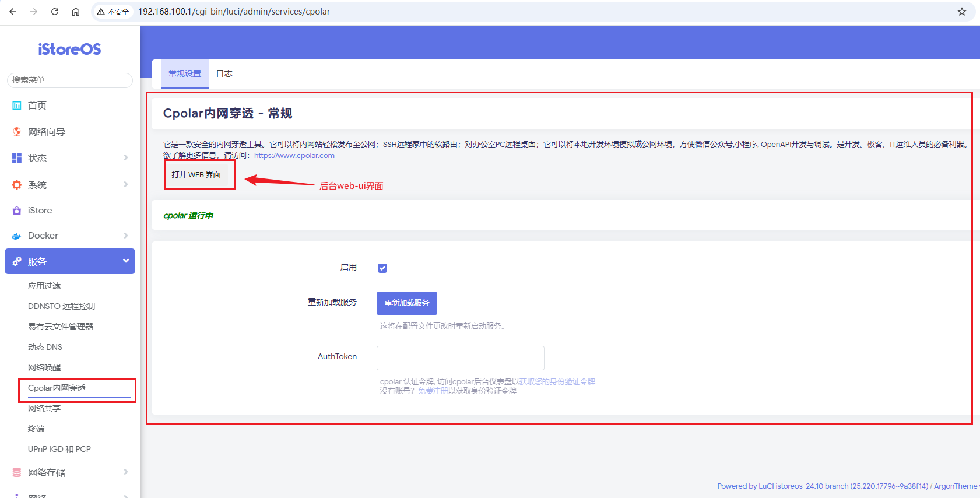This screenshot has height=498, width=980.
Task: Bookmark this page with star icon
Action: tap(962, 12)
